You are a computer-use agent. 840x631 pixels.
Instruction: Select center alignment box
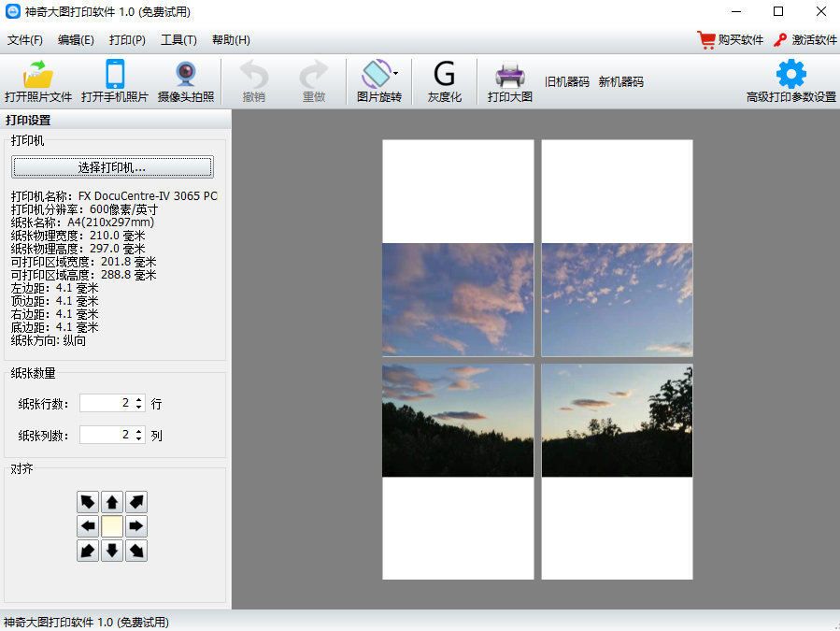point(112,526)
